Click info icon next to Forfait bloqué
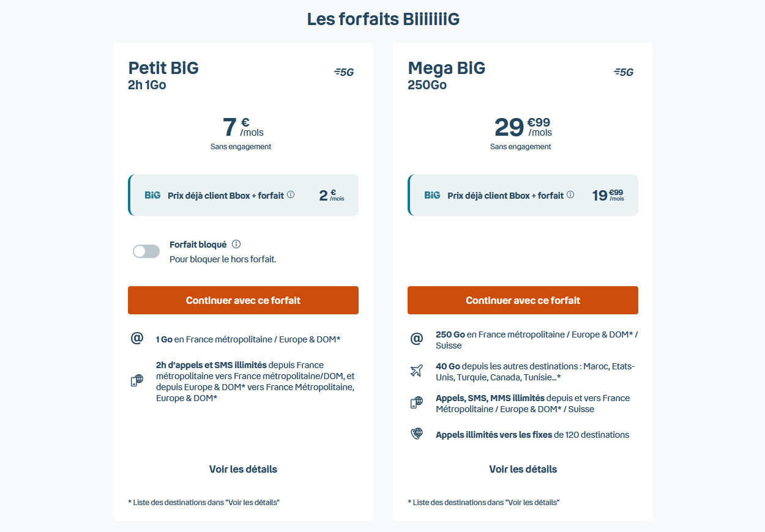765x532 pixels. [236, 244]
